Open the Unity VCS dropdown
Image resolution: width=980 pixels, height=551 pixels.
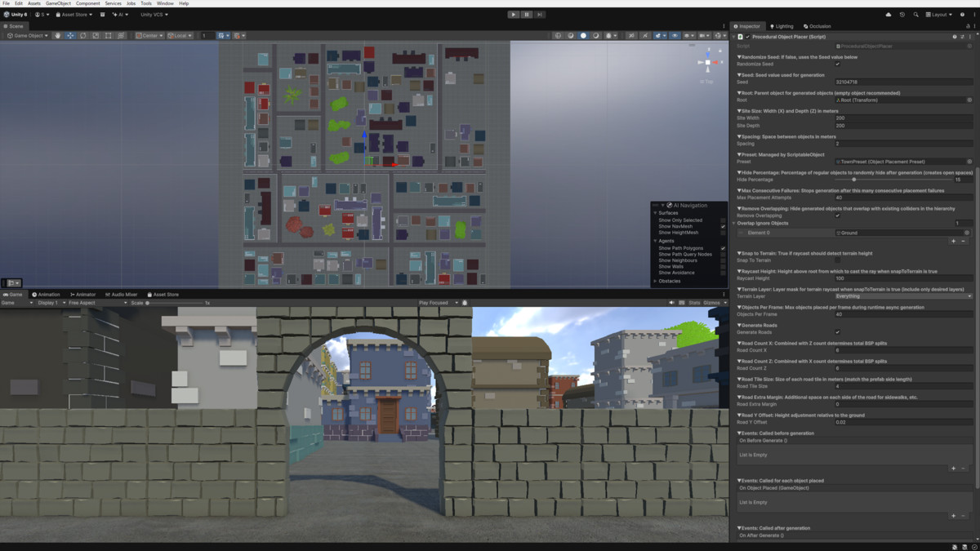[x=154, y=15]
